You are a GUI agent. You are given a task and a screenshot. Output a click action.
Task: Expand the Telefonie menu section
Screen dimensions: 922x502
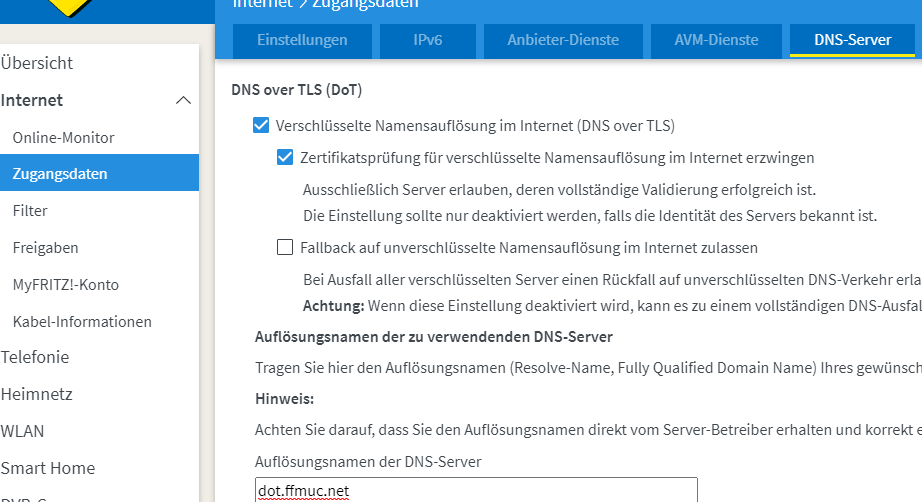pyautogui.click(x=35, y=357)
